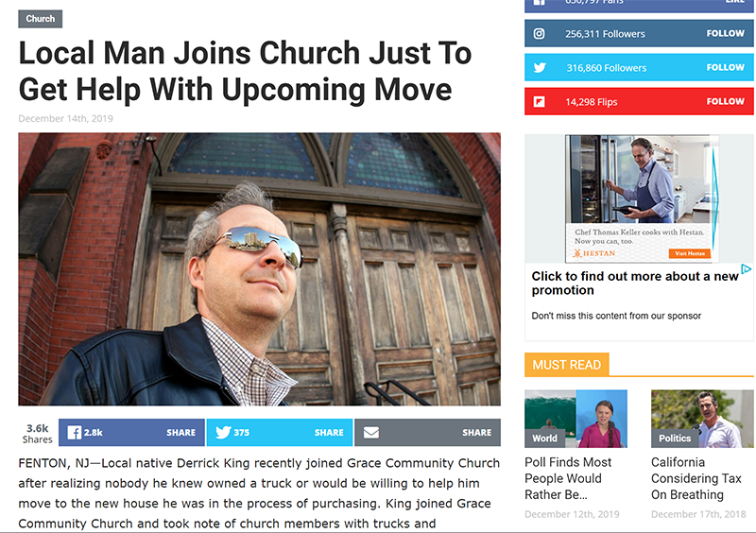
Task: Click Visit Hestan button in ad
Action: [x=690, y=253]
